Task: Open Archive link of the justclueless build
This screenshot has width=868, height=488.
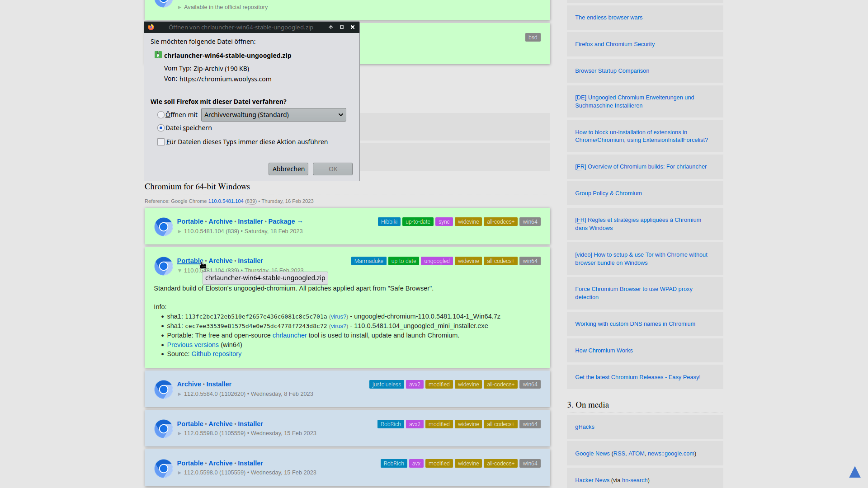Action: pyautogui.click(x=189, y=384)
